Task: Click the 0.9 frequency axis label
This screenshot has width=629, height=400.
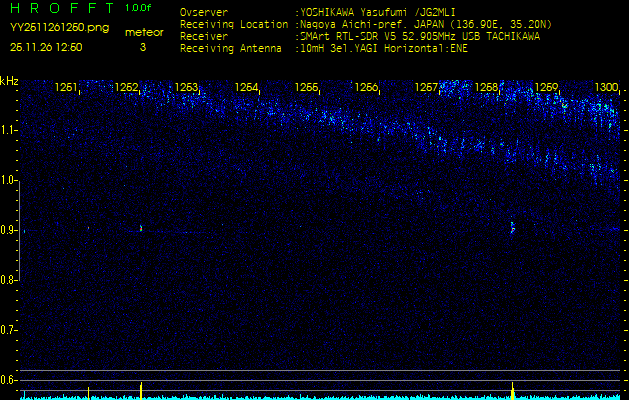Action: tap(9, 230)
